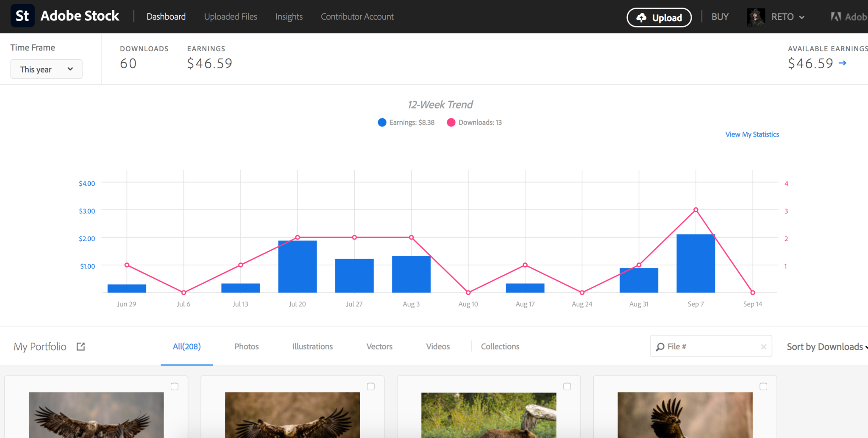The width and height of the screenshot is (868, 438).
Task: Click the Adobe Stock St logo
Action: [22, 16]
